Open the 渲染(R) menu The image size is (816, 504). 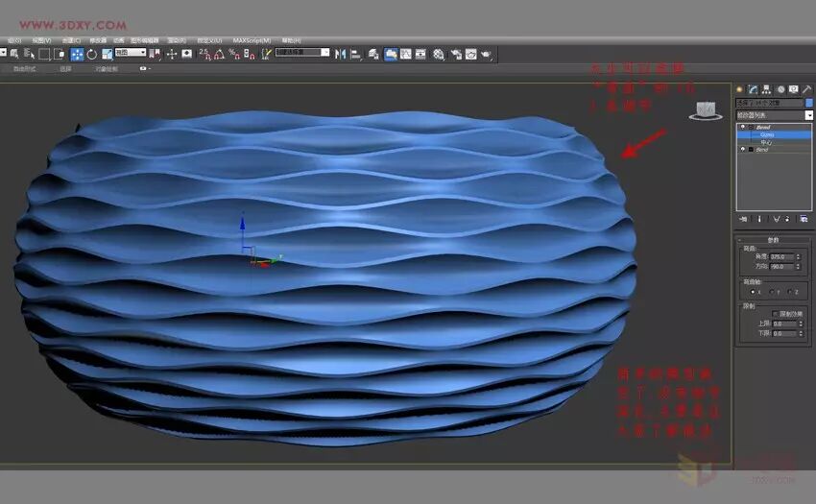point(177,40)
